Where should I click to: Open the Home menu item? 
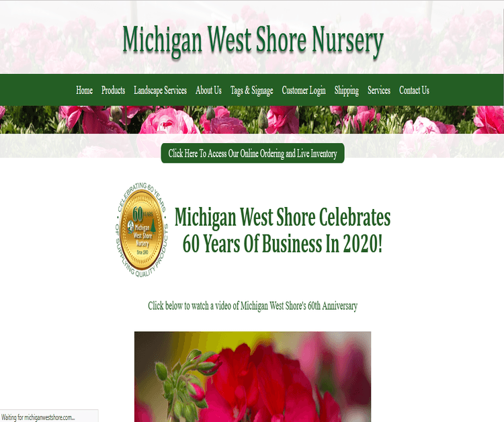pyautogui.click(x=84, y=90)
